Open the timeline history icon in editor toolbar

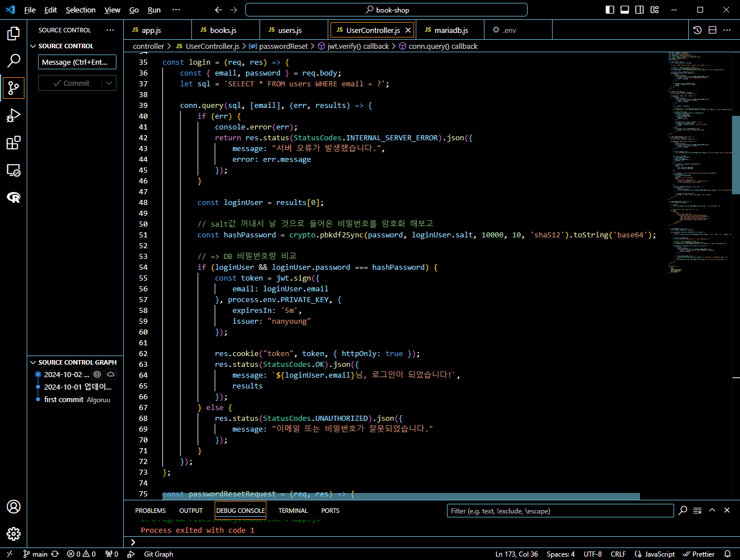click(697, 30)
